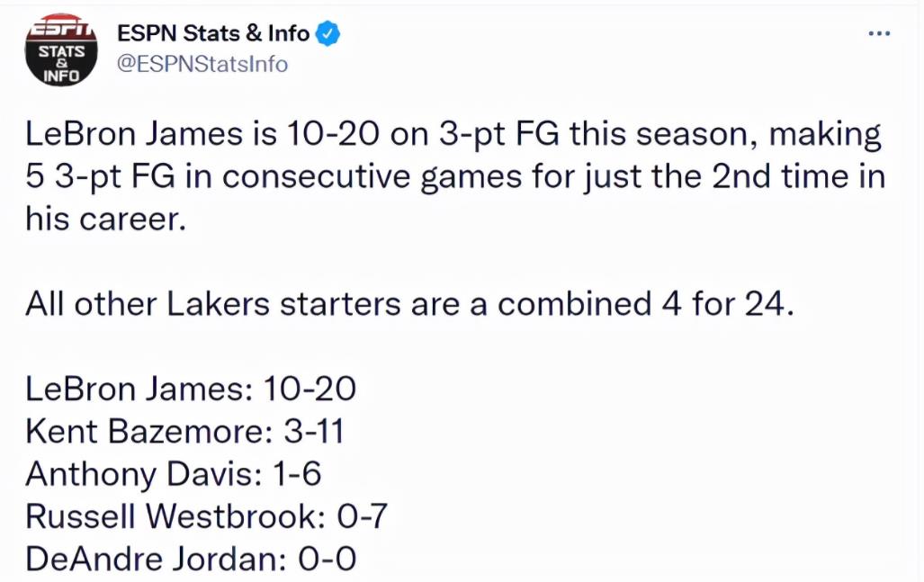Click the 'Anthony Davis: 1-6' stat line
The width and height of the screenshot is (924, 582).
tap(174, 475)
